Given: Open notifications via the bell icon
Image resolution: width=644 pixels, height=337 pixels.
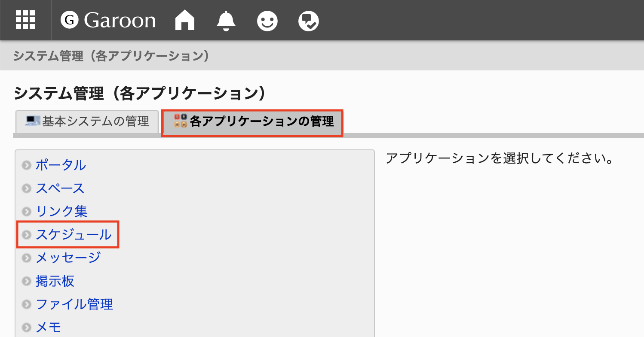Looking at the screenshot, I should coord(226,20).
